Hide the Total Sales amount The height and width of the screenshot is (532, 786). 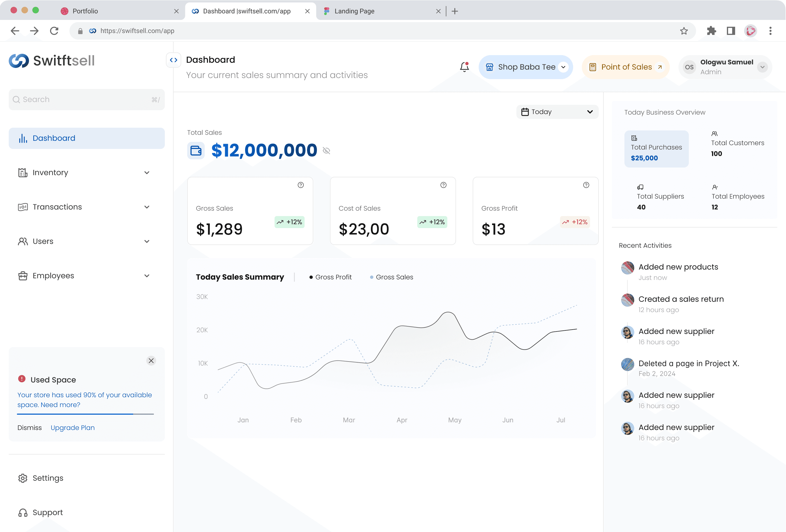(326, 151)
